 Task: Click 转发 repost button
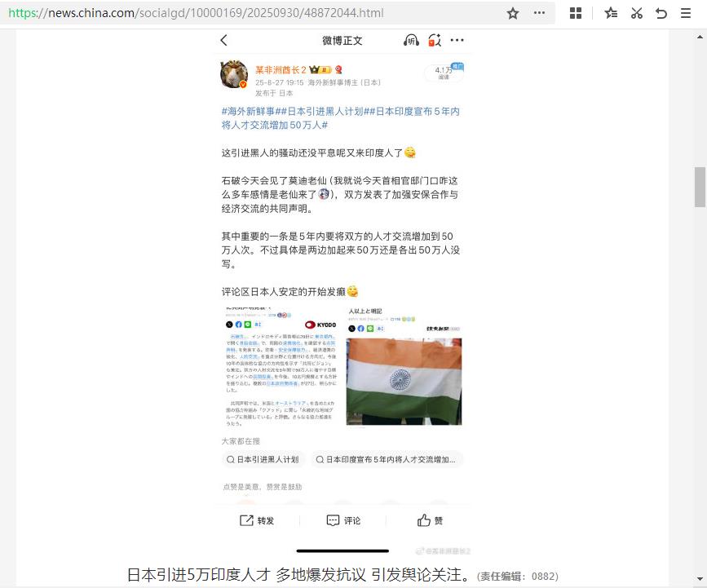point(257,520)
